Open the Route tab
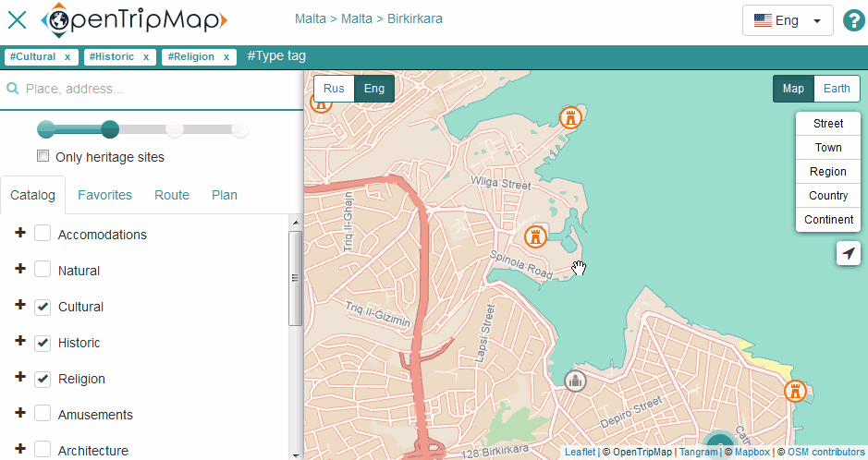The image size is (868, 460). coord(172,195)
